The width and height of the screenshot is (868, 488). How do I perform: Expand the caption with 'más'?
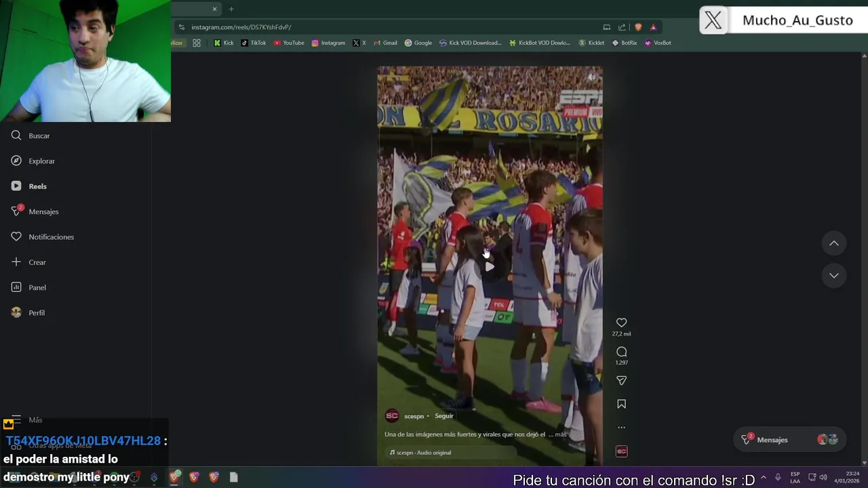pos(560,434)
